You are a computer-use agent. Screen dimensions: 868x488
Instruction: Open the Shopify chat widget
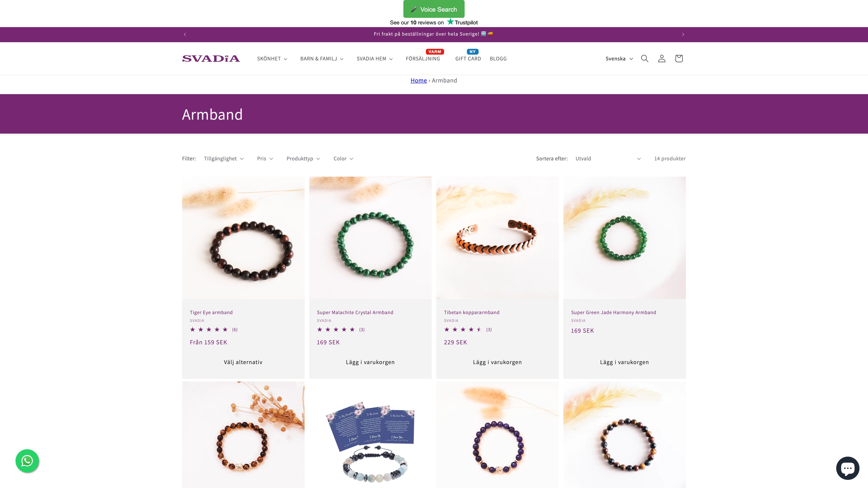(x=847, y=468)
